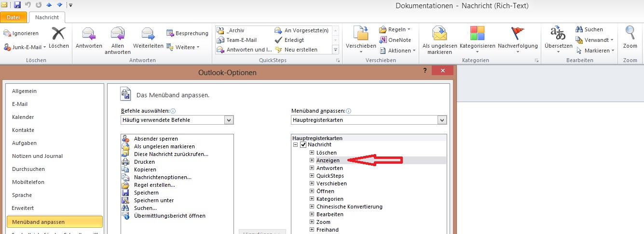Click the Allen antworten icon
Screen dimensions: 644x234
pyautogui.click(x=118, y=34)
